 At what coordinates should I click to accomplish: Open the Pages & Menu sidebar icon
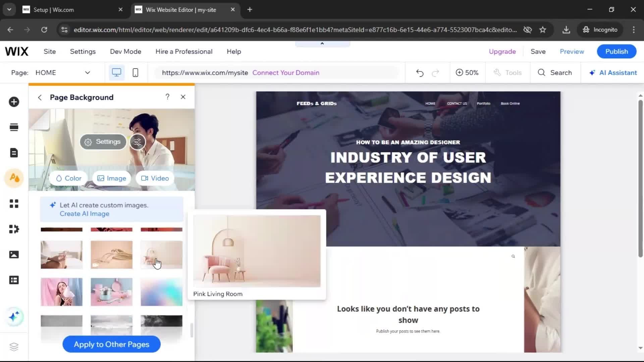coord(14,153)
